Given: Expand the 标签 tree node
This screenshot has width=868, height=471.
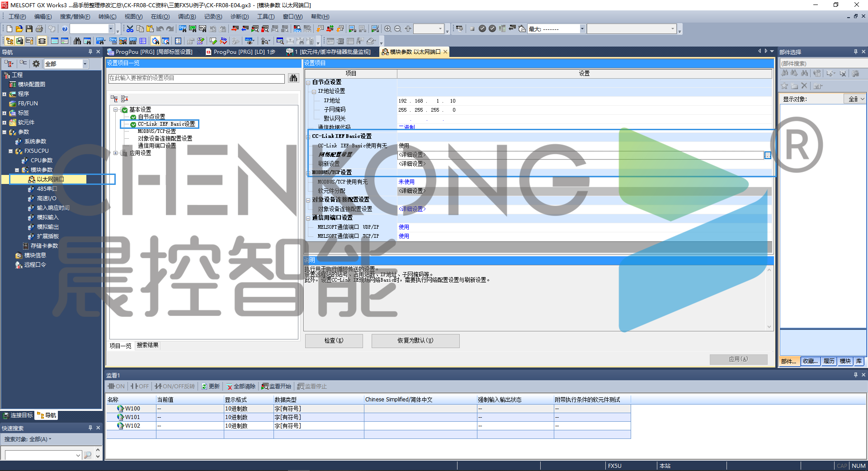Looking at the screenshot, I should [x=4, y=113].
